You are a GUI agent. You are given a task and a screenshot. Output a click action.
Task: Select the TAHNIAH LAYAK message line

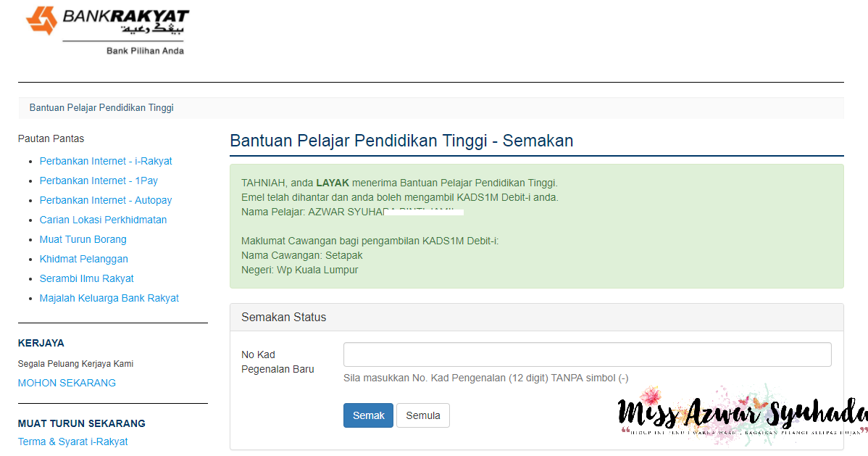(x=399, y=183)
